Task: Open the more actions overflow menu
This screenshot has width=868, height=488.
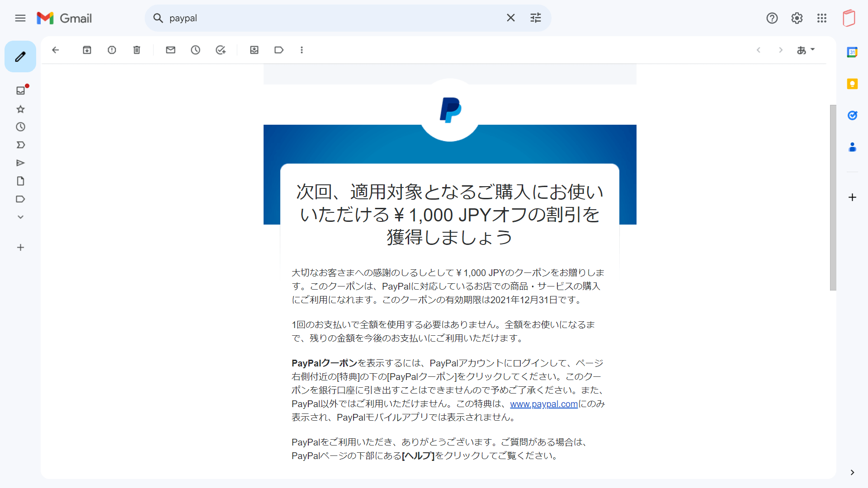Action: (302, 50)
